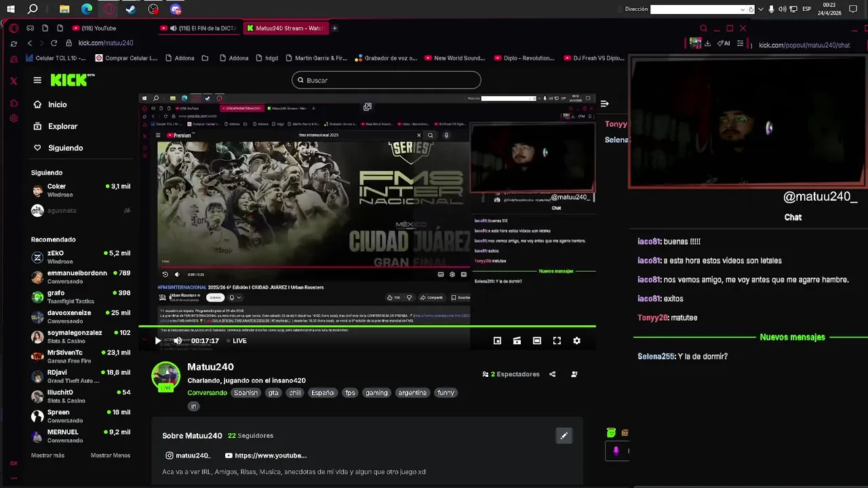Open the matuu240_ Instagram link

188,455
